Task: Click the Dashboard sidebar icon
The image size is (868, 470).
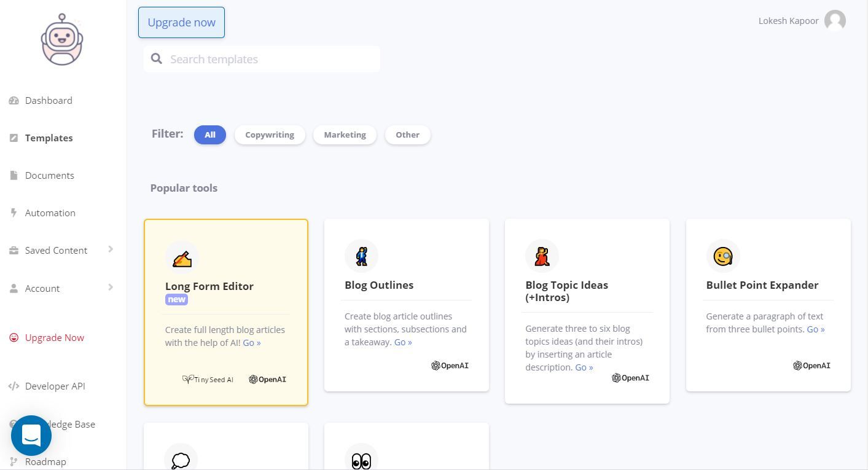Action: [x=14, y=100]
